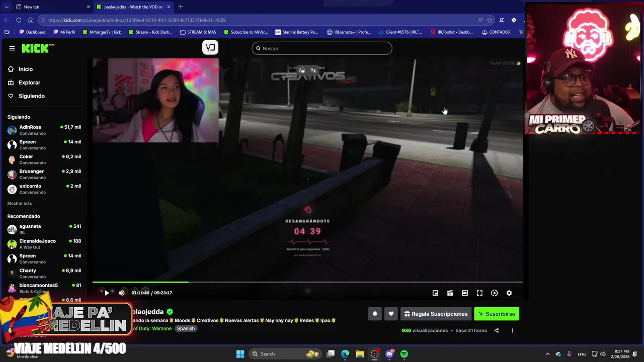
Task: Click the green Suscribirse button
Action: 497,314
